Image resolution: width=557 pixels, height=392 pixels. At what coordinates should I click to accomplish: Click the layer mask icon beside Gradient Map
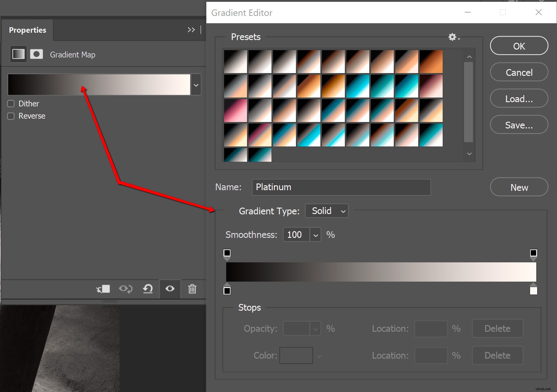click(x=36, y=54)
